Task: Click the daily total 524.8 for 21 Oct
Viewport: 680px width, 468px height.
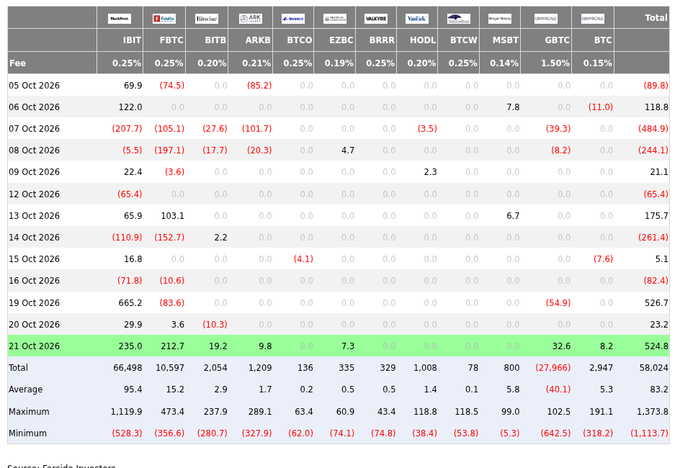Action: pos(656,346)
